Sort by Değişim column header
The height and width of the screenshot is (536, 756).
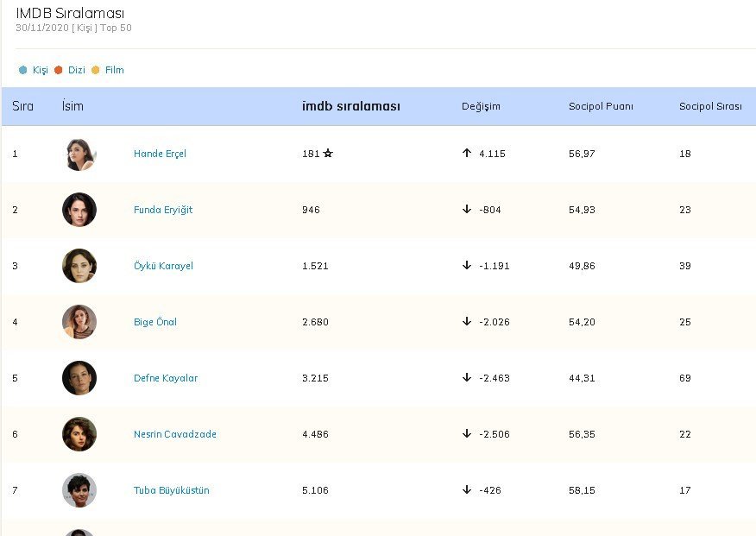481,107
